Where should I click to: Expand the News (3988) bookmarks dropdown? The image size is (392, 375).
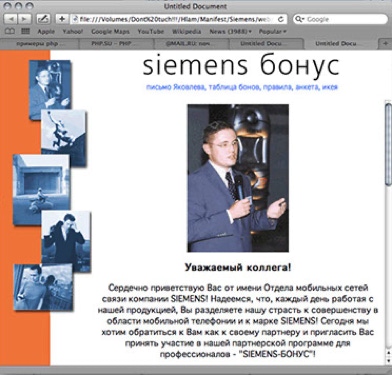(x=230, y=31)
